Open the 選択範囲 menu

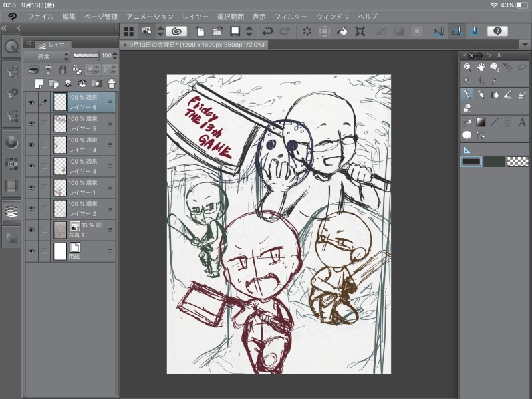click(x=230, y=17)
